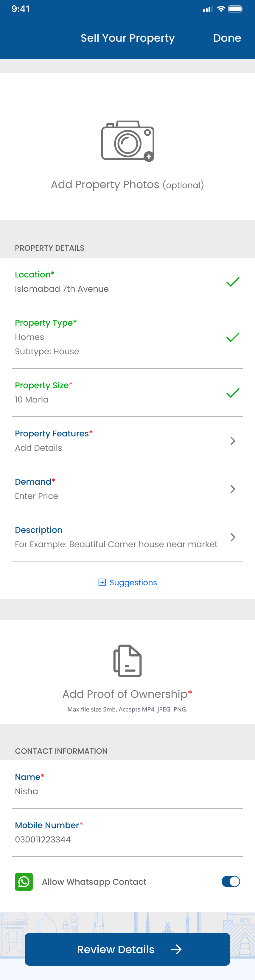Tap the WhatsApp logo icon
The height and width of the screenshot is (980, 255).
[24, 881]
